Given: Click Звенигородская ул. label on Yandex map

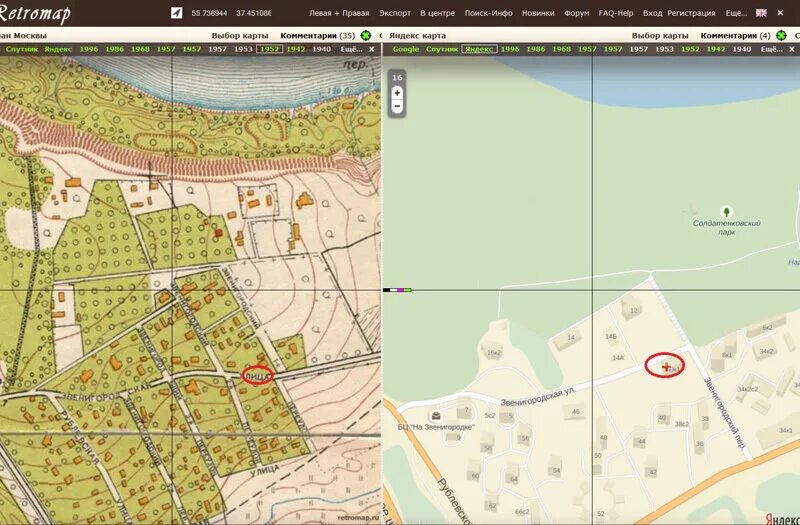Looking at the screenshot, I should point(538,396).
